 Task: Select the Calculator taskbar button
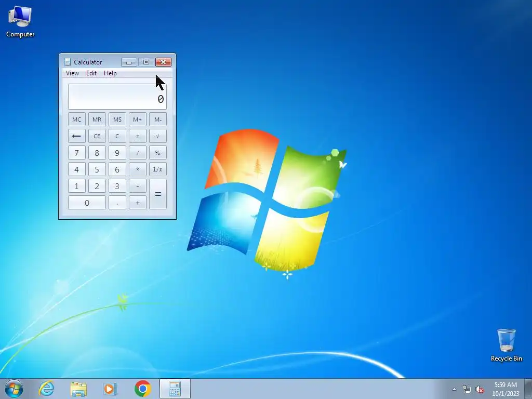(175, 389)
